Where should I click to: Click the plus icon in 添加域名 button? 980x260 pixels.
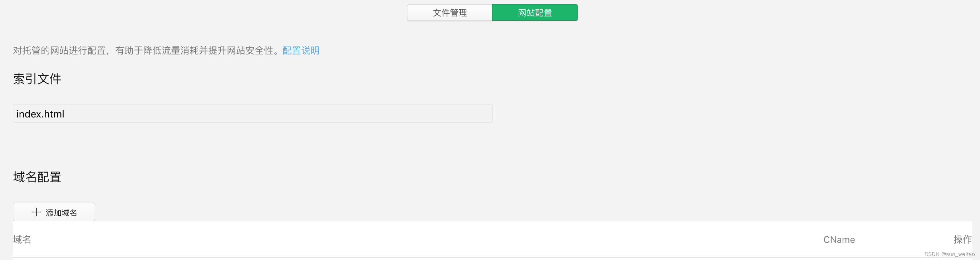[36, 212]
